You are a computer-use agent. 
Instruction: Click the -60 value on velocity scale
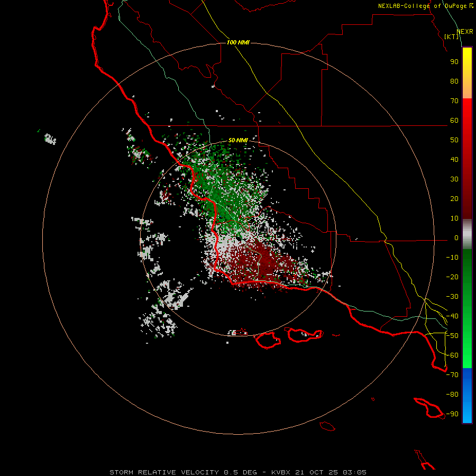coord(452,355)
